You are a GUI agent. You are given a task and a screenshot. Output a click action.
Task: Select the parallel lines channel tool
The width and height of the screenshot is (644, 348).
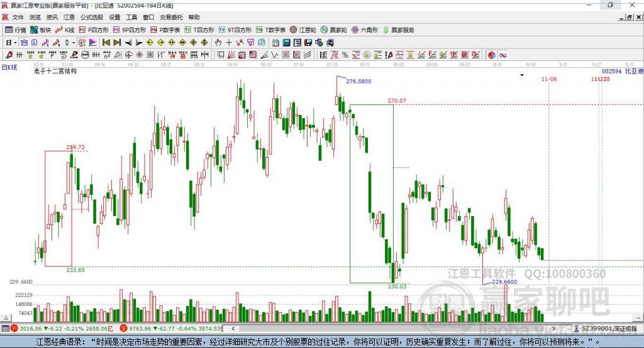(x=307, y=55)
